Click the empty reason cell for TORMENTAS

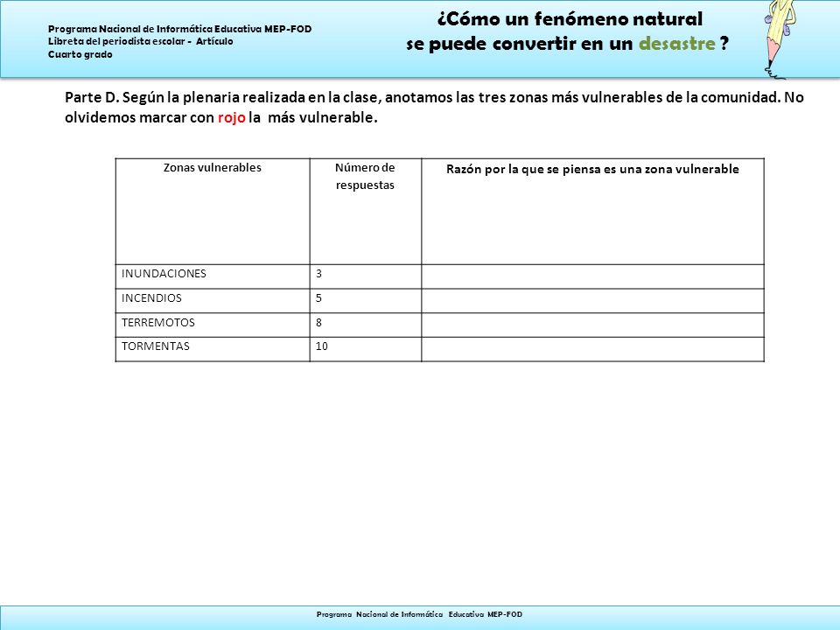tap(592, 349)
